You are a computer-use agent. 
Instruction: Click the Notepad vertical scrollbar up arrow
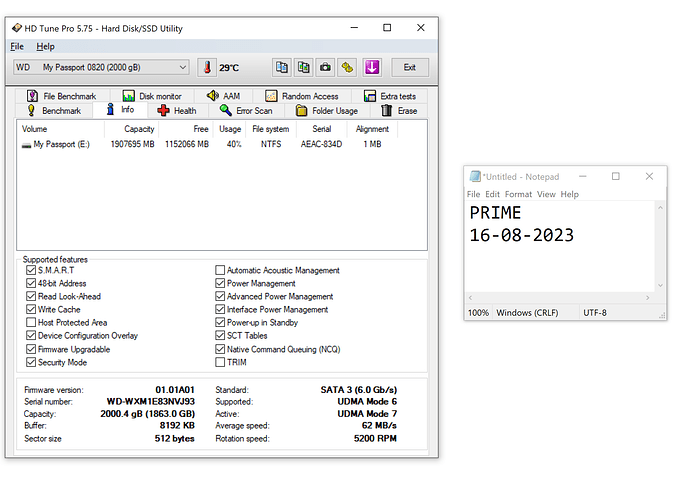click(x=660, y=207)
